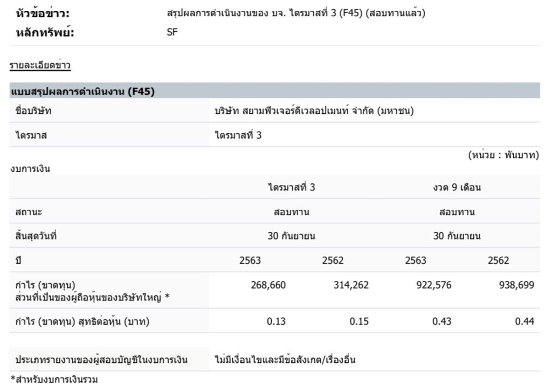Click the unit note (หน่วย : พันบาท)
552x392 pixels.
click(503, 155)
